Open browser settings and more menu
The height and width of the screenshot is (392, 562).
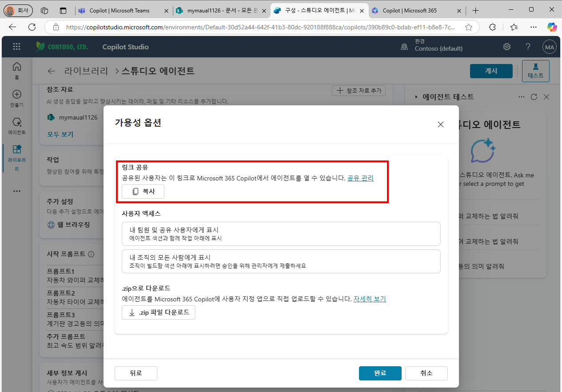(x=534, y=27)
